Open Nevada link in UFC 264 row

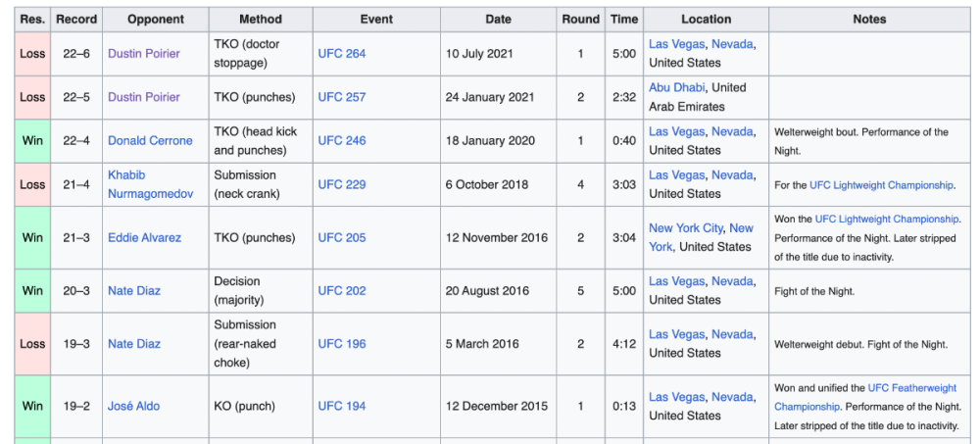(x=732, y=44)
